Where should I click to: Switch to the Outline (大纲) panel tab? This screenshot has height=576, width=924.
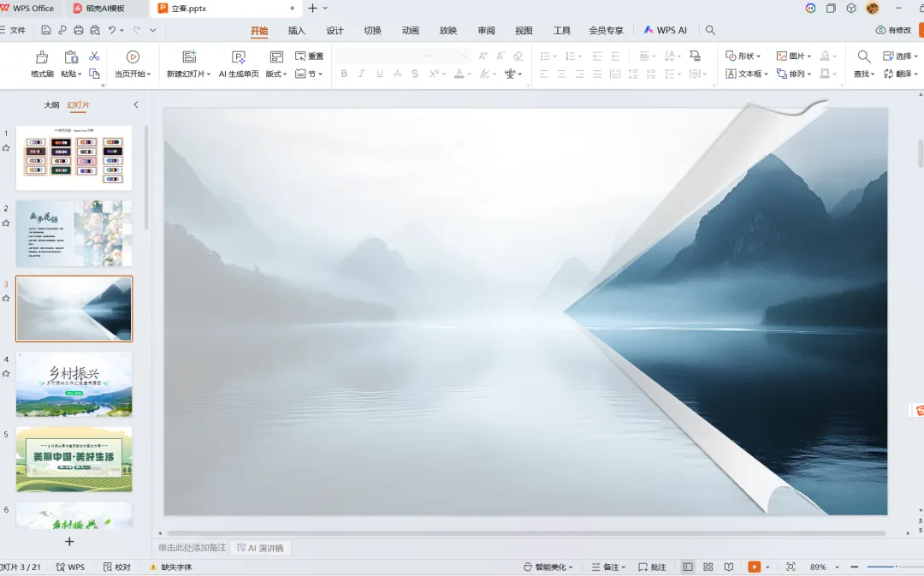(x=51, y=105)
